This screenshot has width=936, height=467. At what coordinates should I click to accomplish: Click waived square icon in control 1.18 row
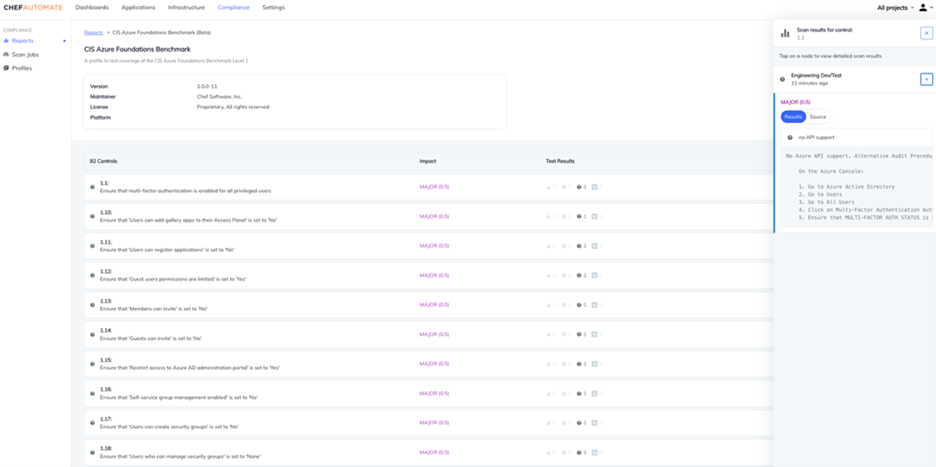595,452
